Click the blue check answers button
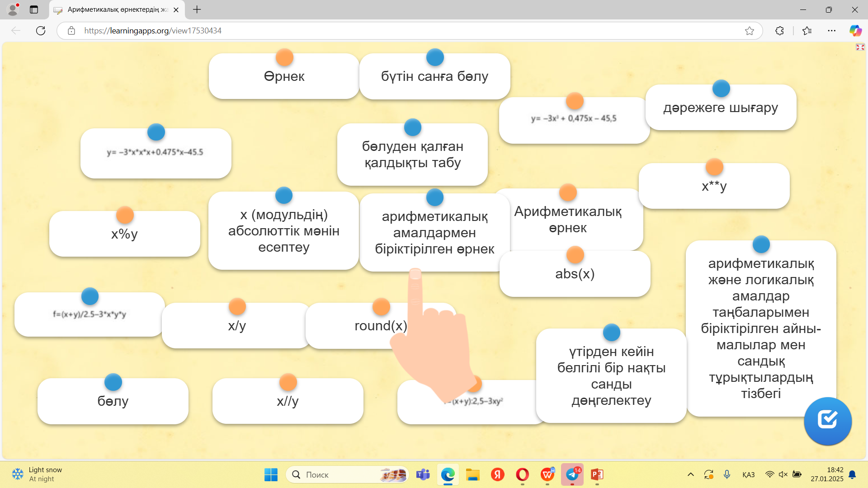Image resolution: width=868 pixels, height=488 pixels. [827, 421]
